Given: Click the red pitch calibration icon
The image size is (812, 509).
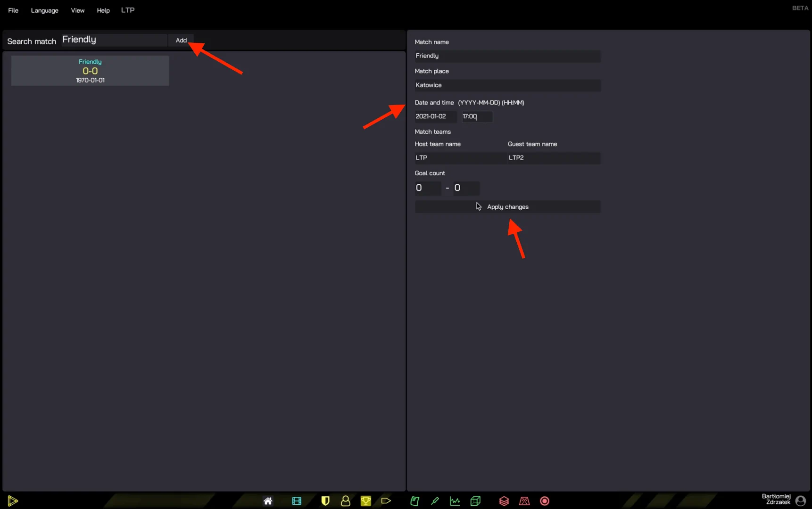Looking at the screenshot, I should click(x=524, y=501).
